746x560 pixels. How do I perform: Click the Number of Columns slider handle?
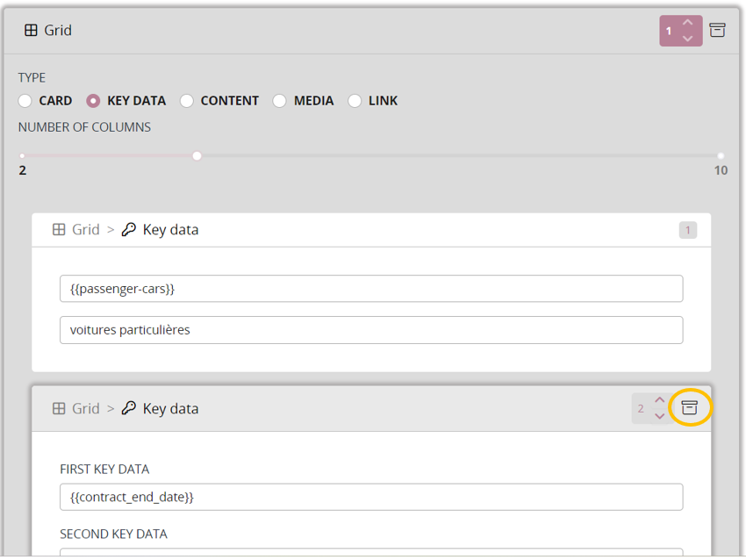point(197,155)
